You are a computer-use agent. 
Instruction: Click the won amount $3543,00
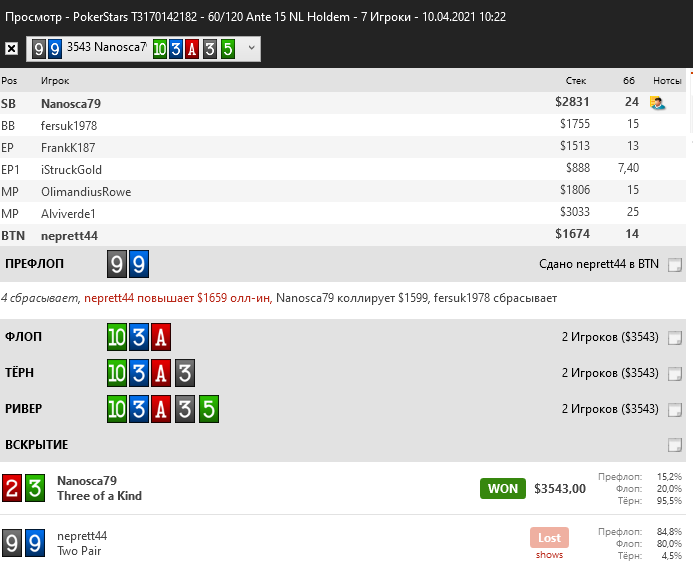click(x=560, y=489)
